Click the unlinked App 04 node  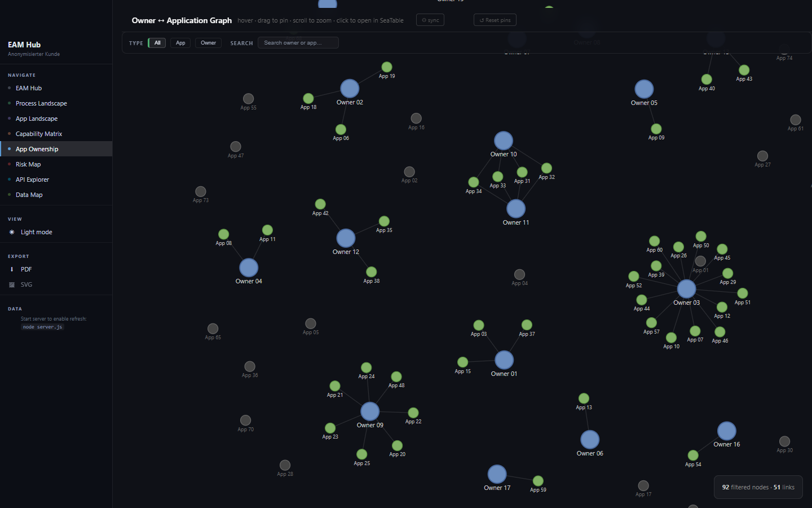point(520,274)
